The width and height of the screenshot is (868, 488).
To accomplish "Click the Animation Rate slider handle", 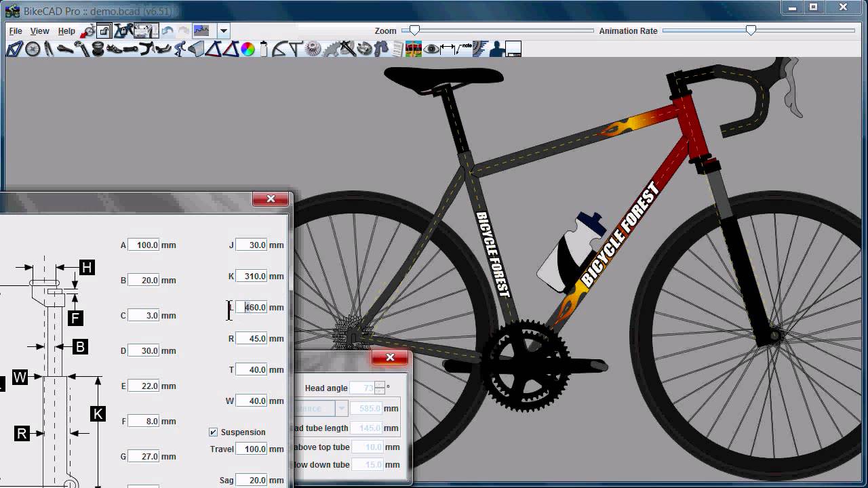I will [751, 30].
